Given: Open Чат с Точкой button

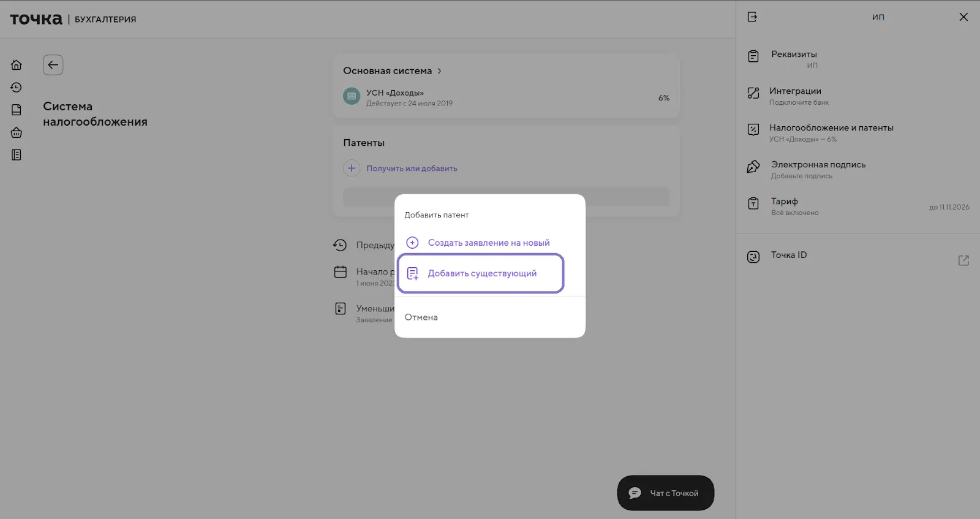Looking at the screenshot, I should pyautogui.click(x=665, y=493).
